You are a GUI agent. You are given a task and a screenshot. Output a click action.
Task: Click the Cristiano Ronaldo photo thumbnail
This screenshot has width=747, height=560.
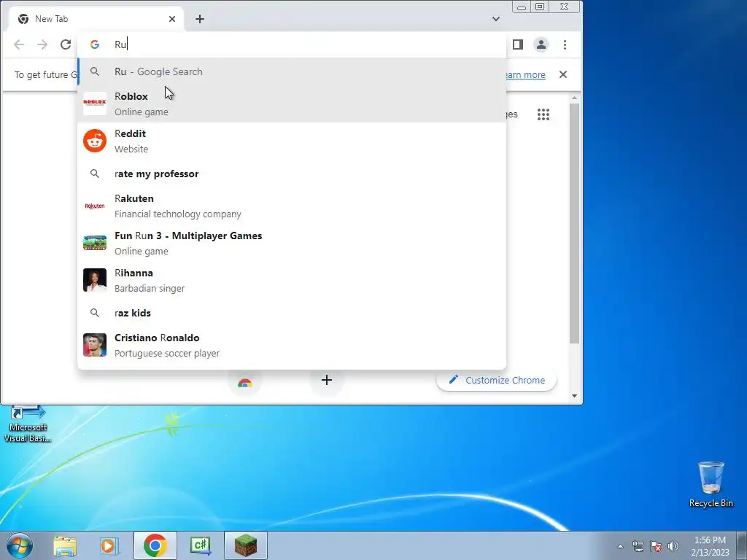[x=95, y=345]
